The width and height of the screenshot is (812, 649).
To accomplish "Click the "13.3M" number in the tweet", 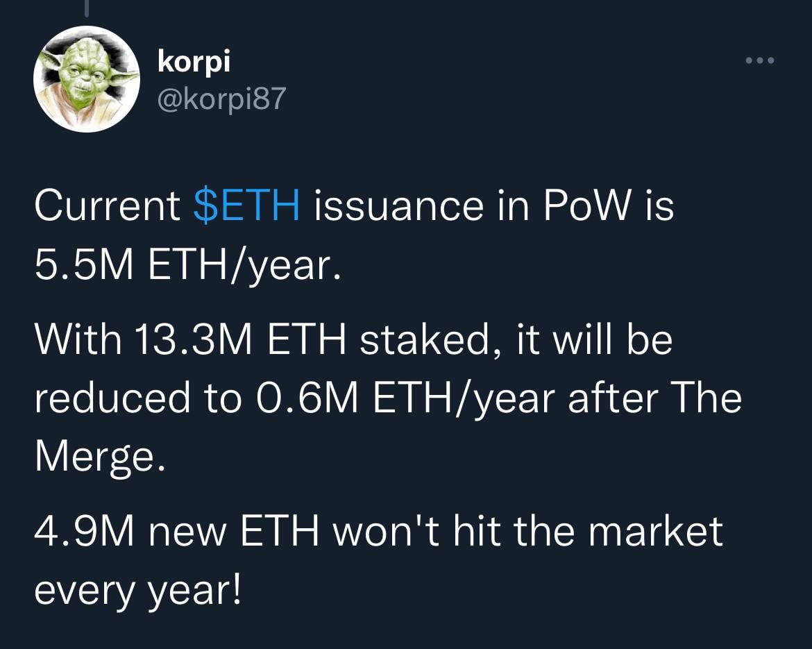I will point(194,340).
